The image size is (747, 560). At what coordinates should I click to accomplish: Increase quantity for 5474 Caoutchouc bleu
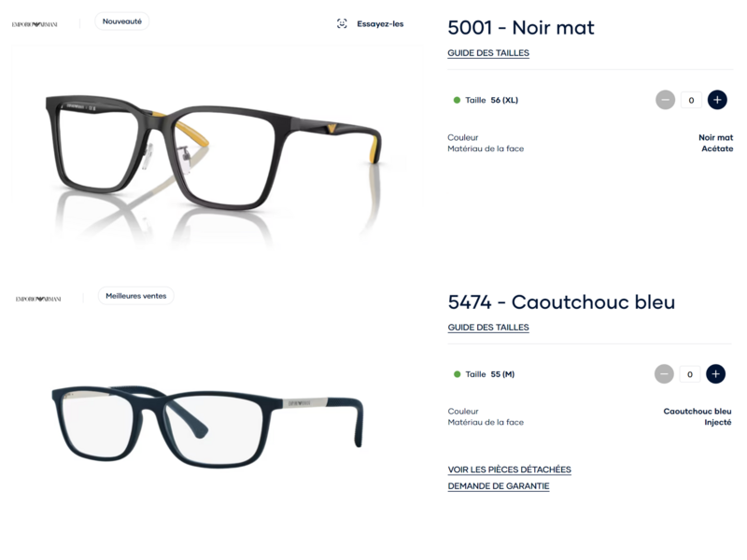(715, 374)
